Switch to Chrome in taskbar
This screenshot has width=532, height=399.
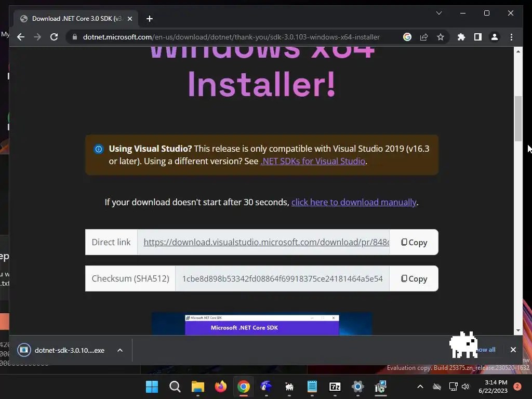(244, 387)
